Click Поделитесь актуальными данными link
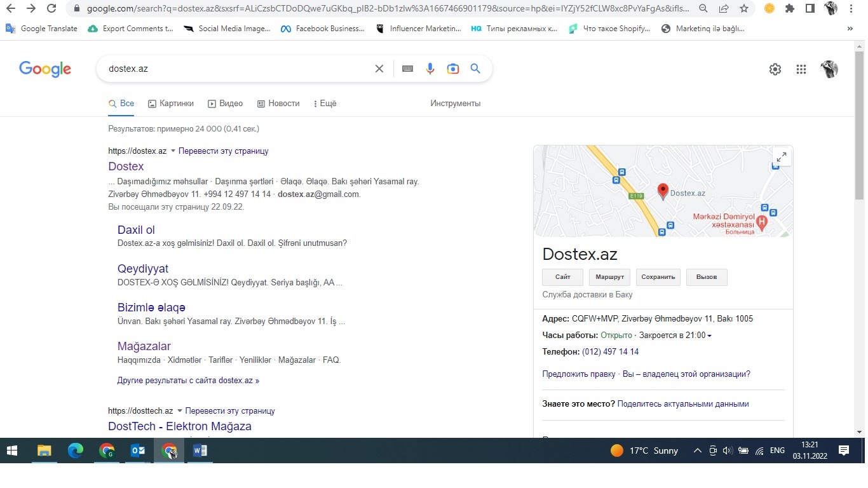 (683, 404)
